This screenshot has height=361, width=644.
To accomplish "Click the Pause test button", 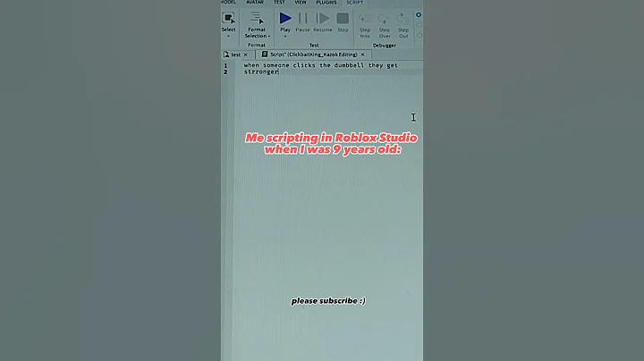I will [x=302, y=19].
